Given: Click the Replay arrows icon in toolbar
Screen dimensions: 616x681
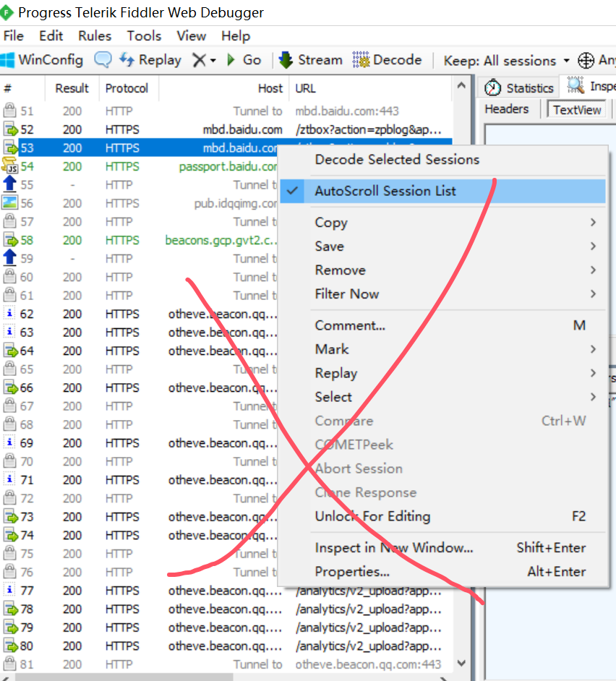Looking at the screenshot, I should pos(127,59).
